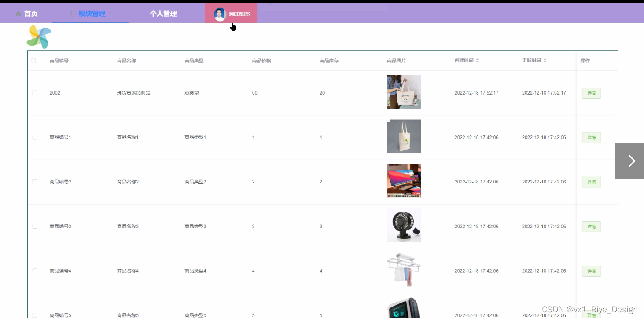
Task: Click 商品名称5 cell
Action: [x=128, y=315]
